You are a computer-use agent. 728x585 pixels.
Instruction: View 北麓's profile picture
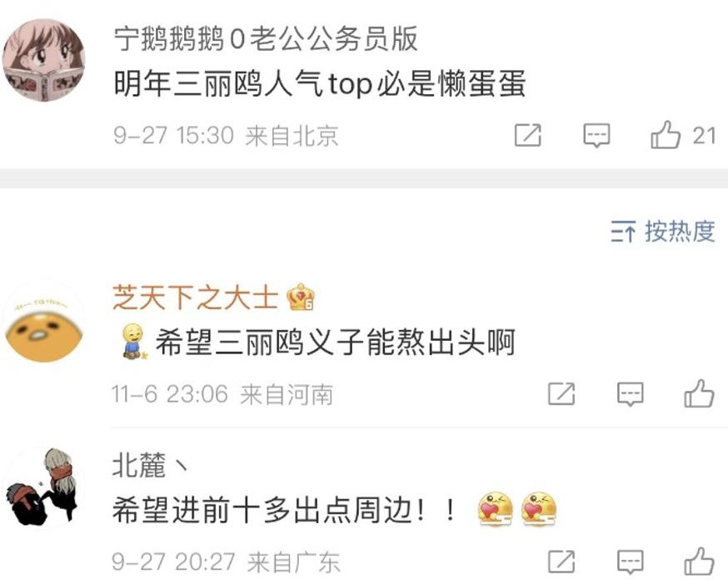[44, 487]
